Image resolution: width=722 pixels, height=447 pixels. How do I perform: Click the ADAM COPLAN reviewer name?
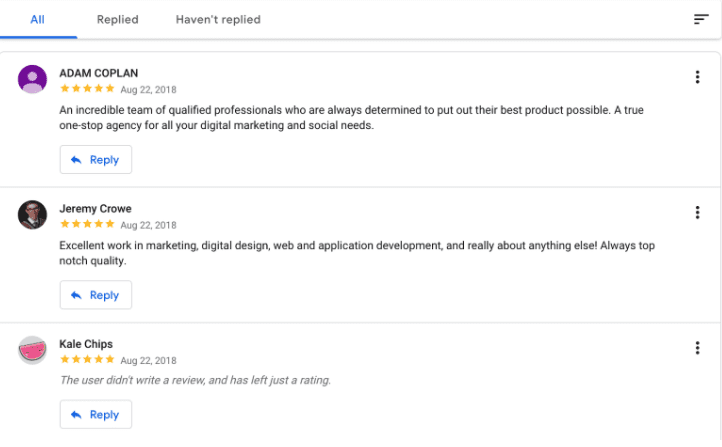coord(100,73)
